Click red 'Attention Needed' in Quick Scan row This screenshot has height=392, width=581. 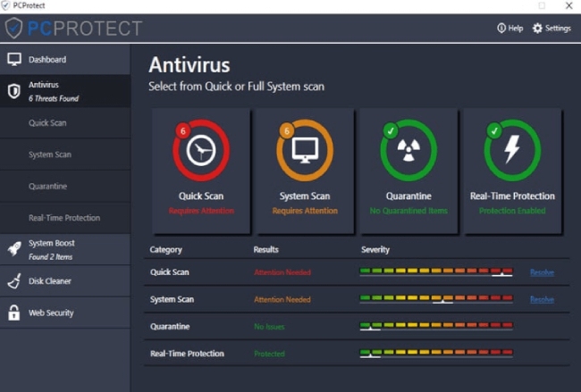[282, 272]
